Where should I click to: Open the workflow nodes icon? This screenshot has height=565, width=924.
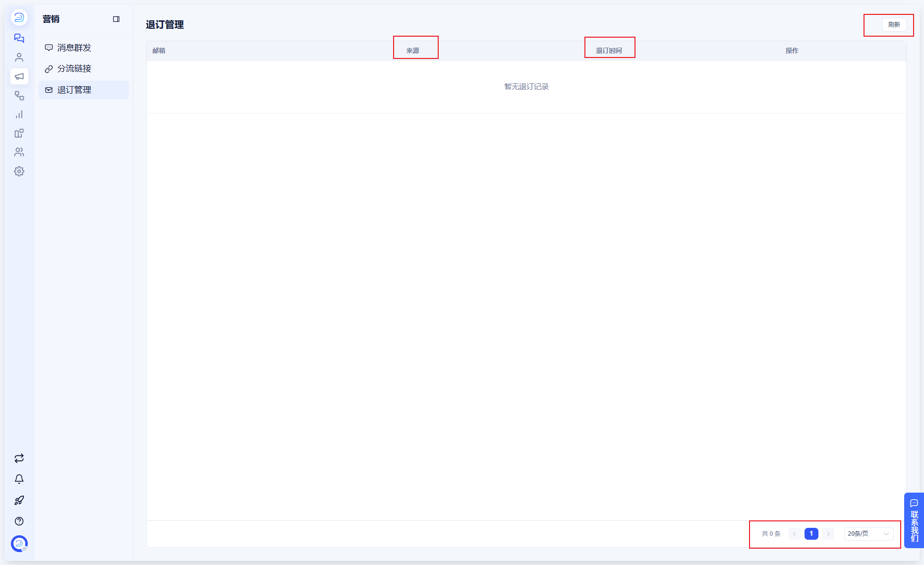tap(19, 96)
